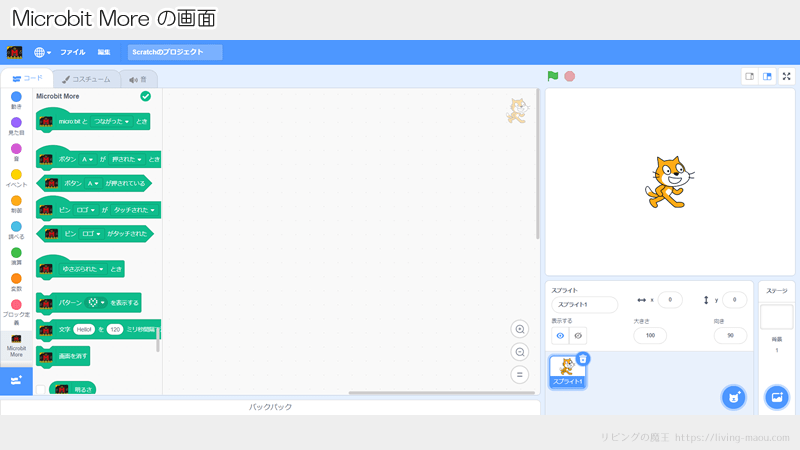Zoom out the workspace
The width and height of the screenshot is (800, 450).
[x=520, y=352]
